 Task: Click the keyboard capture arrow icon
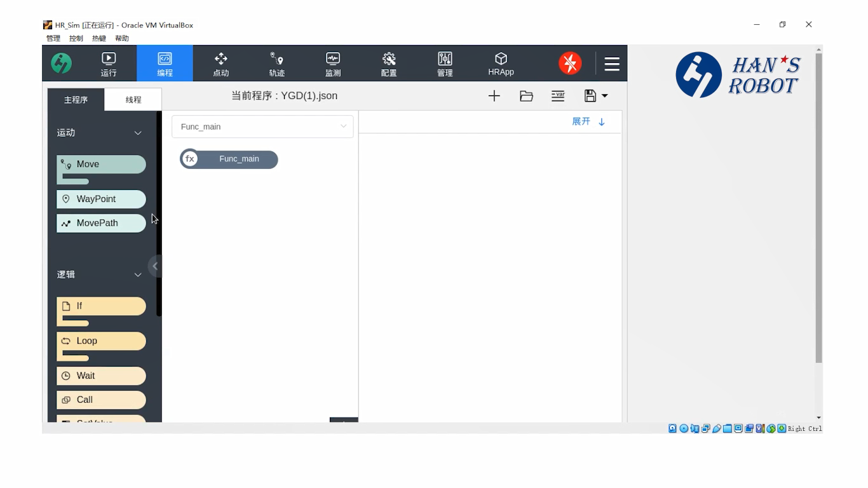coord(782,428)
